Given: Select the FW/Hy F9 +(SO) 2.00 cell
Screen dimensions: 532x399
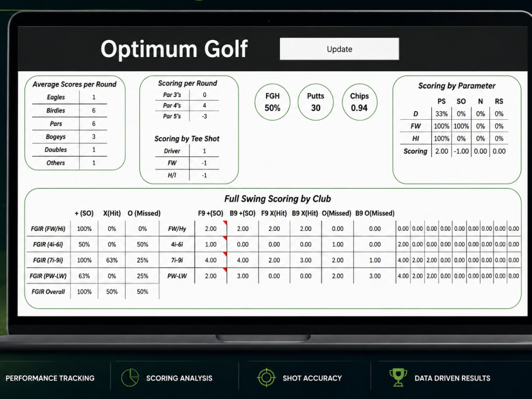Looking at the screenshot, I should click(x=211, y=229).
